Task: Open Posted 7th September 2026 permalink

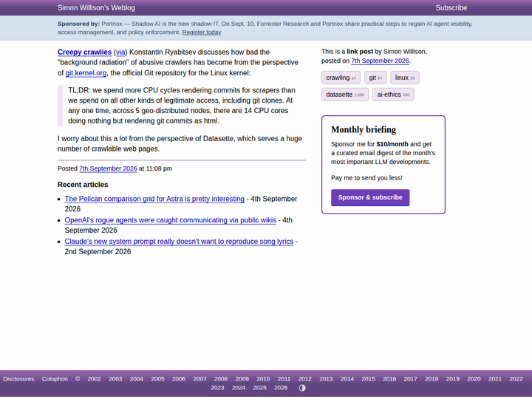Action: pos(108,168)
